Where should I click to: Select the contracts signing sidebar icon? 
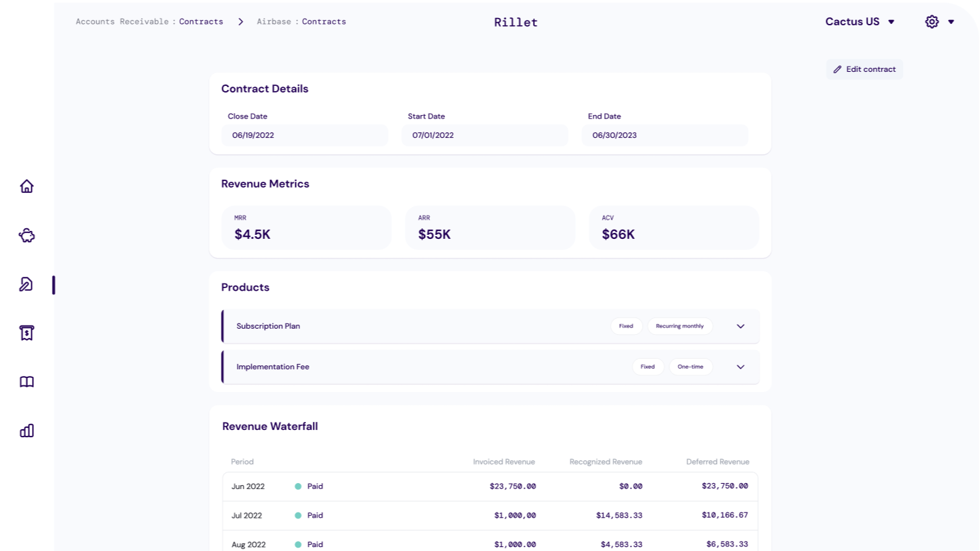pos(27,285)
